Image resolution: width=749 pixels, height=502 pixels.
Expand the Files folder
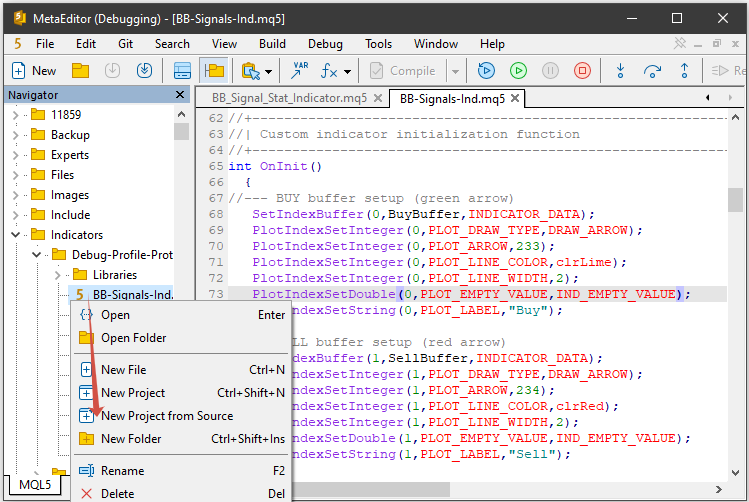click(x=15, y=175)
